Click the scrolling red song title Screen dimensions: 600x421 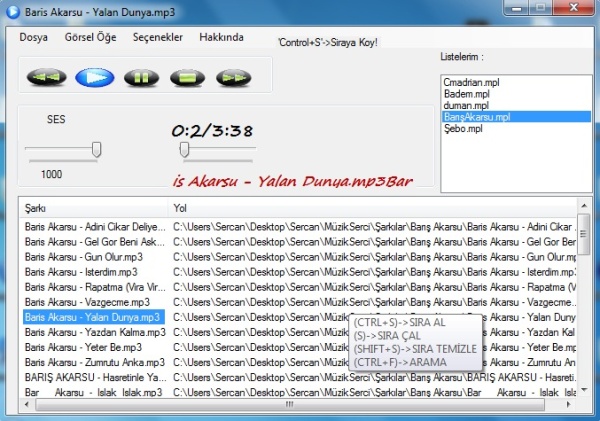click(293, 181)
